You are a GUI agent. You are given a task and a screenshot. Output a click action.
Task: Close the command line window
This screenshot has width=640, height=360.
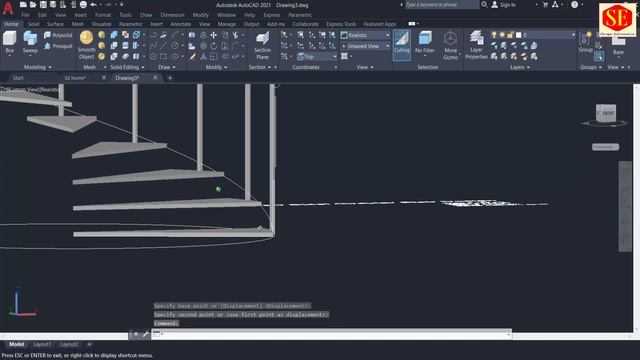click(136, 334)
